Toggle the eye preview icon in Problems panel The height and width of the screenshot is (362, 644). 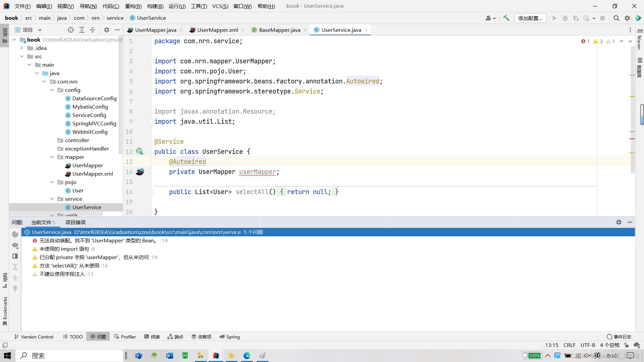coord(15,245)
